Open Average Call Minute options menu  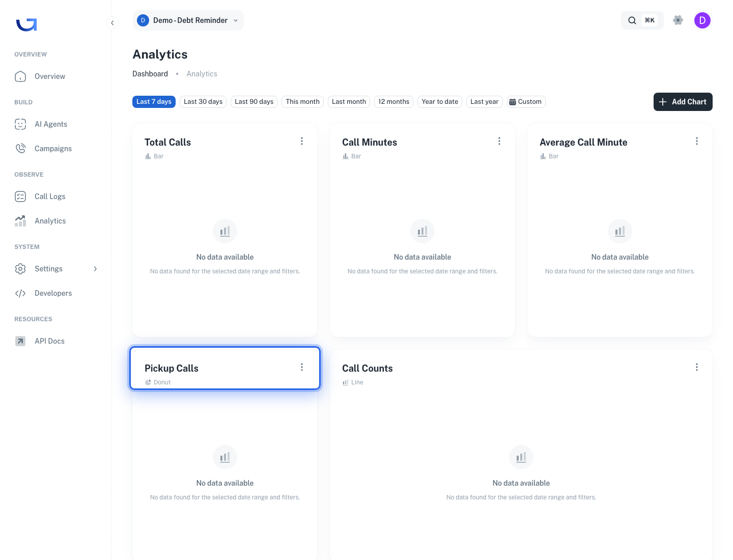pos(697,141)
